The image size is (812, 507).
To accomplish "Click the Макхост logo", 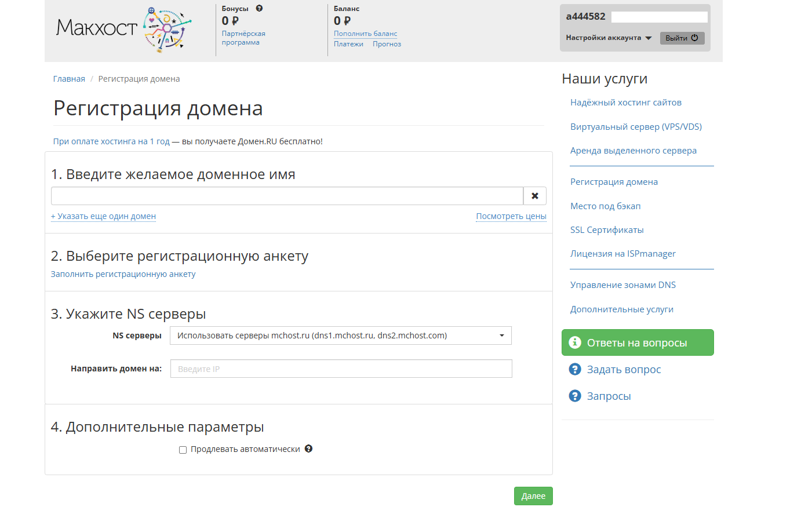I will (123, 29).
